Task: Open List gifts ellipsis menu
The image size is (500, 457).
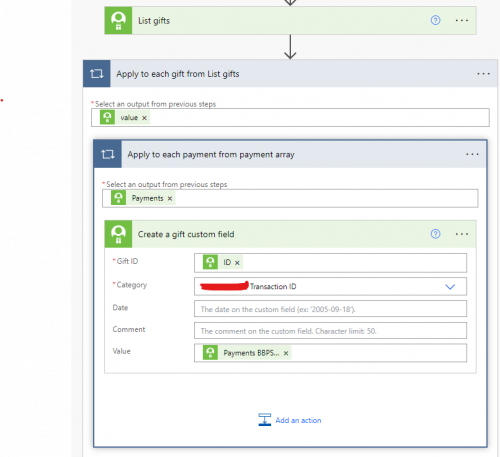Action: point(462,20)
